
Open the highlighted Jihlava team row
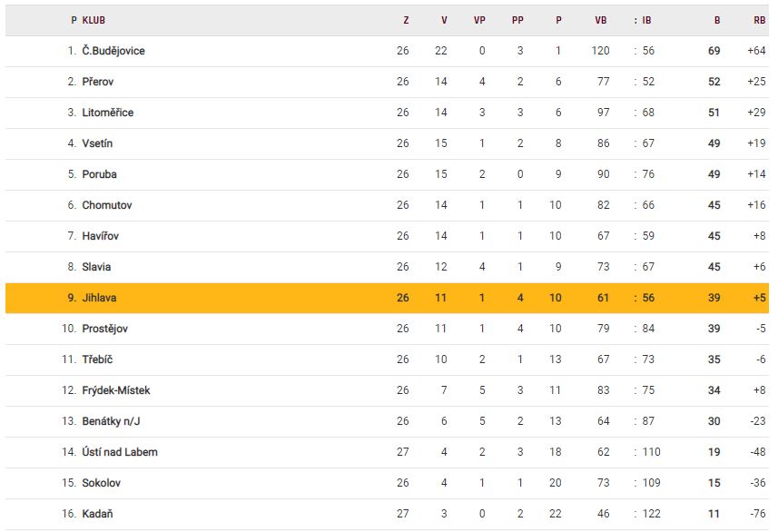tap(99, 298)
